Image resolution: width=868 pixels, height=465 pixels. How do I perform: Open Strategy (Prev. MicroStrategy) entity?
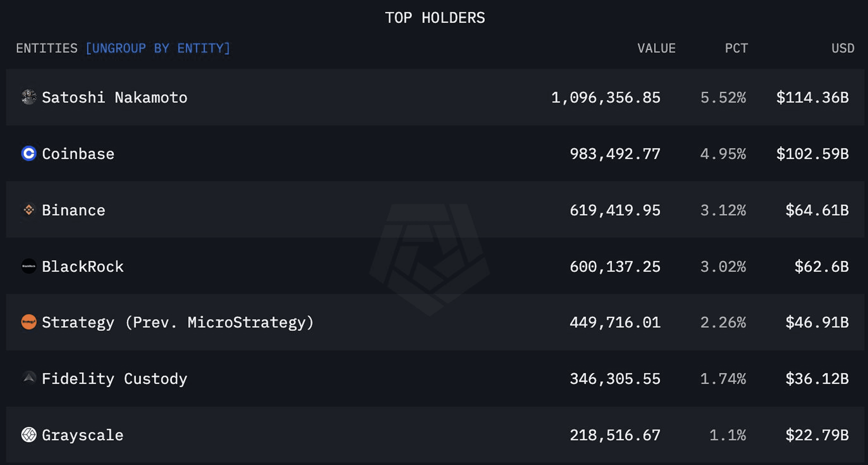pos(178,322)
